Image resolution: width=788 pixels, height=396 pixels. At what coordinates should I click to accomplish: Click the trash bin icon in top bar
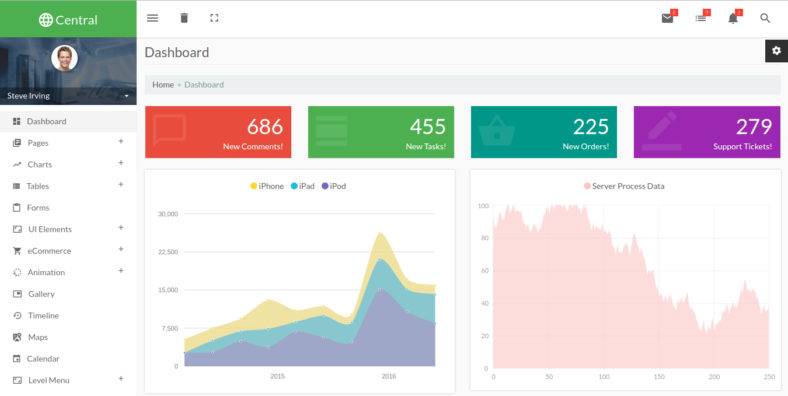(184, 18)
